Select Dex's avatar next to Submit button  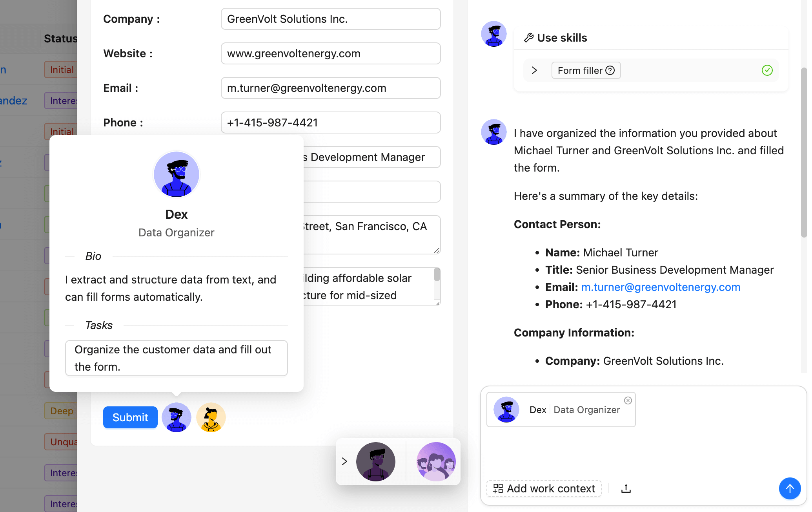pos(176,417)
